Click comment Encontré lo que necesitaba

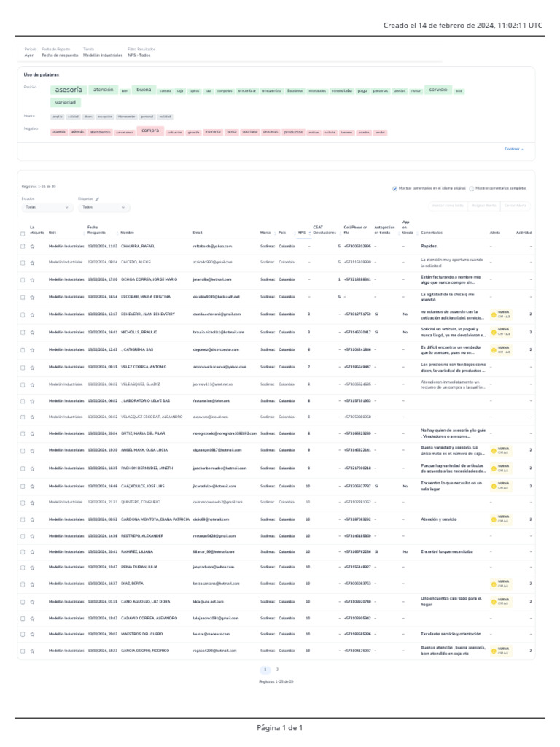click(x=447, y=552)
